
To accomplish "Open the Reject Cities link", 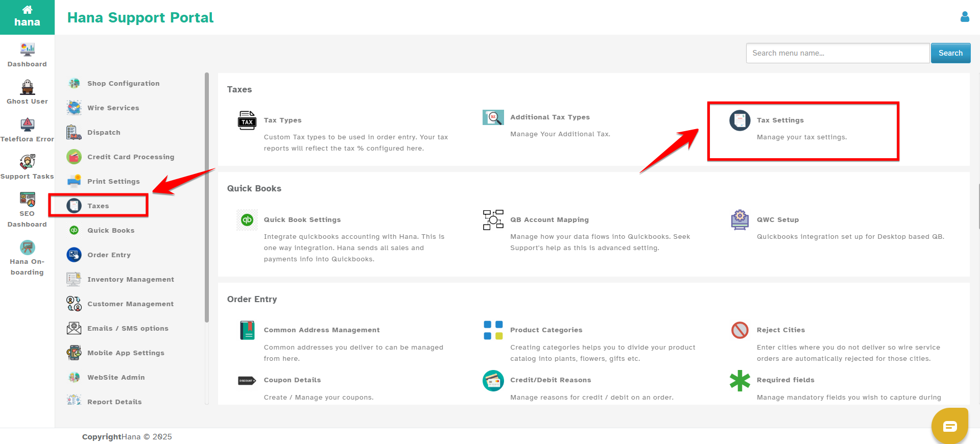I will pyautogui.click(x=781, y=330).
